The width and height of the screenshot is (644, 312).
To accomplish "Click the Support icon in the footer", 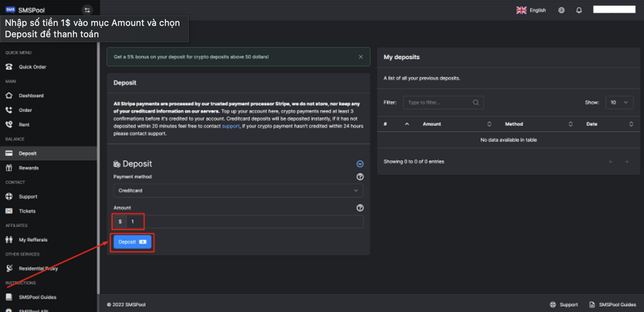I will (553, 305).
